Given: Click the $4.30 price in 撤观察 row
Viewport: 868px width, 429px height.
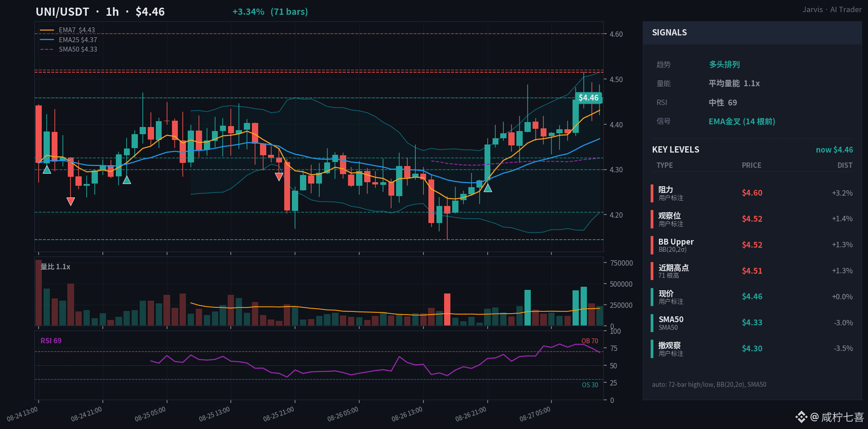Looking at the screenshot, I should tap(752, 349).
